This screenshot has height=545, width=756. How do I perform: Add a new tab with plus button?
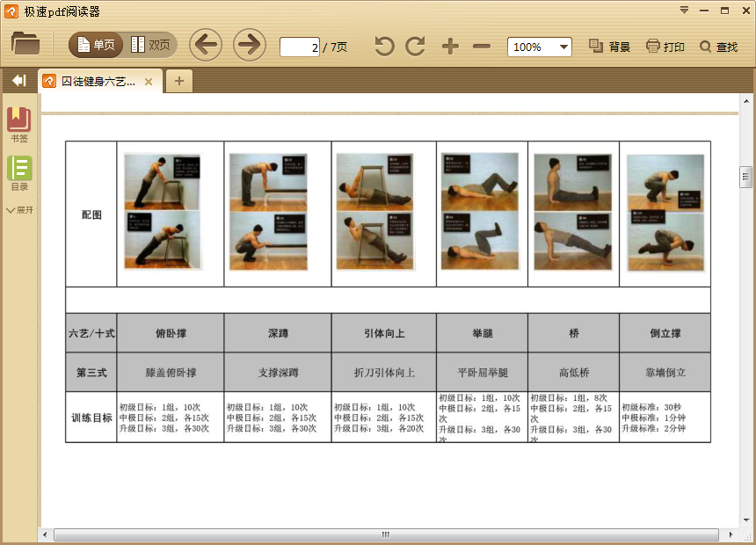tap(178, 81)
